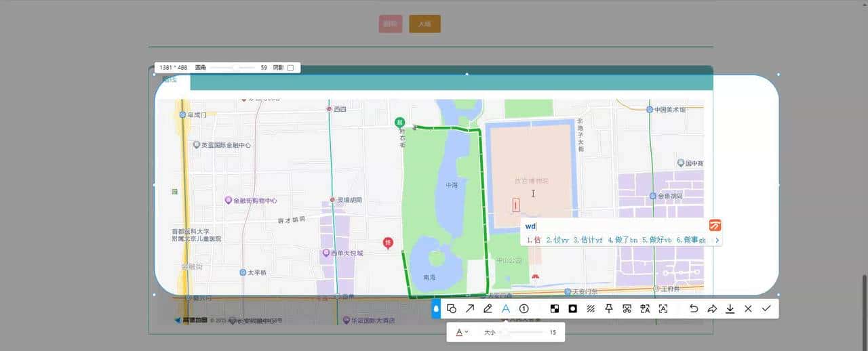Viewport: 868px width, 351px height.
Task: Choose candidate 5 做好
Action: point(656,240)
